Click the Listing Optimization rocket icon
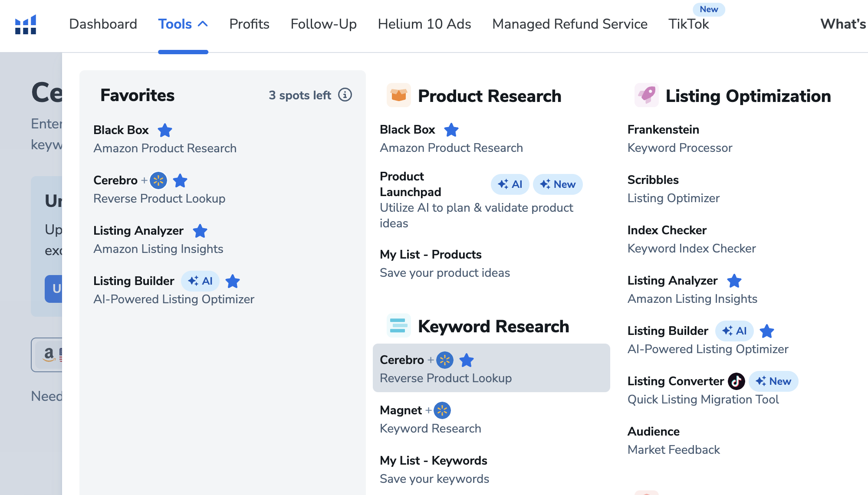 pyautogui.click(x=646, y=95)
